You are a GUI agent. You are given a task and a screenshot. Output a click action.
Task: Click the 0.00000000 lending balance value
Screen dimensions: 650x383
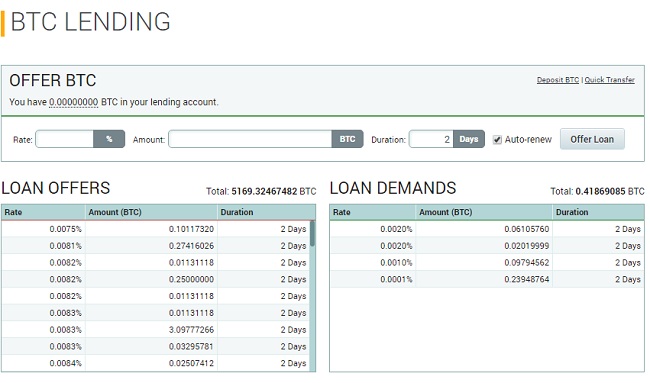(x=73, y=102)
